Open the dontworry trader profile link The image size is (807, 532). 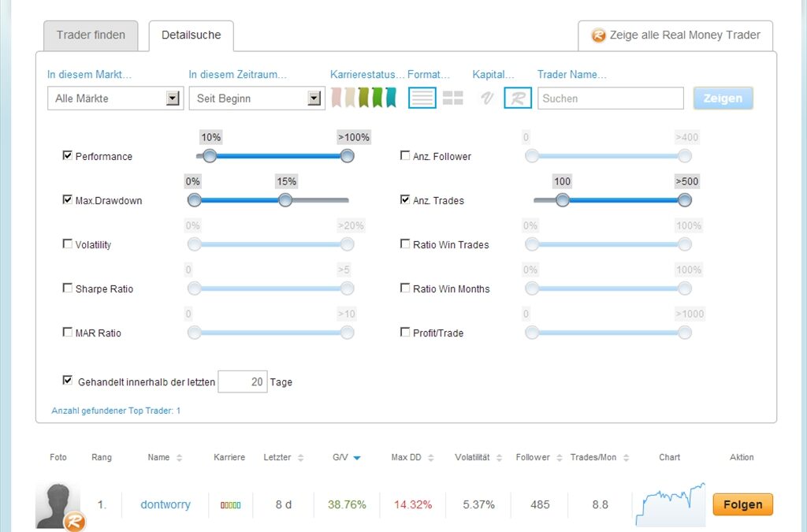pyautogui.click(x=165, y=504)
